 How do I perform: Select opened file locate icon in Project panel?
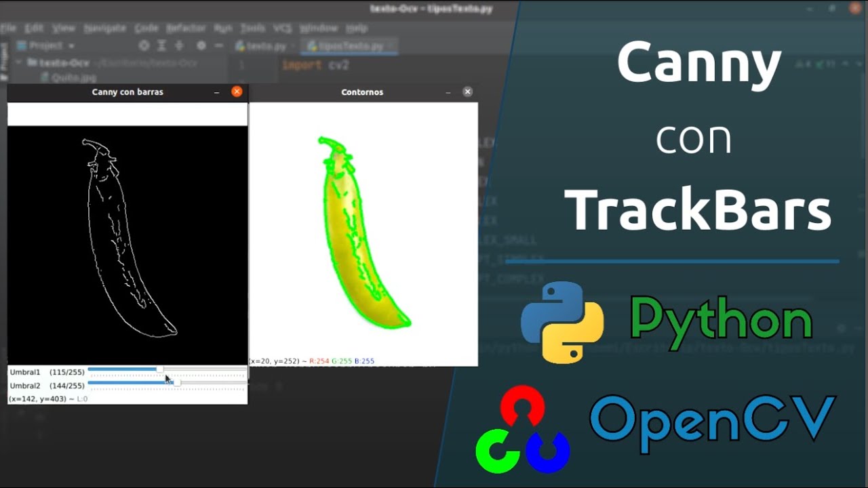point(144,46)
